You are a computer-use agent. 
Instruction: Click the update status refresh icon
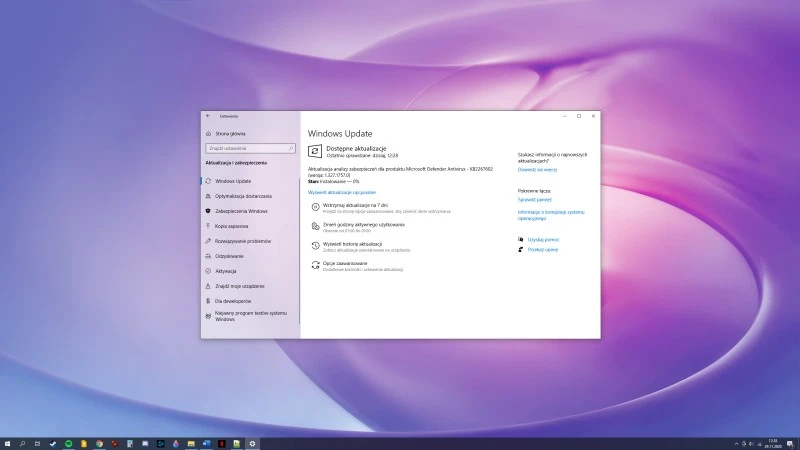(x=315, y=151)
